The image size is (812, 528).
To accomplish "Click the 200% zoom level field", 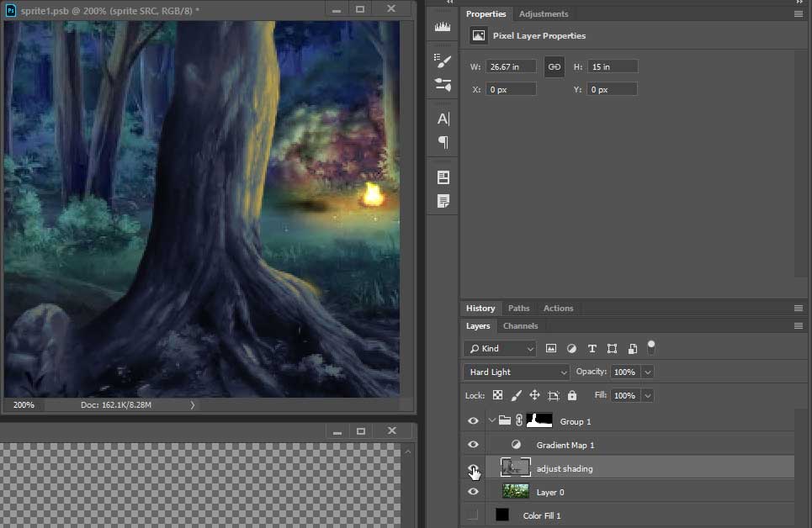I will coord(24,405).
